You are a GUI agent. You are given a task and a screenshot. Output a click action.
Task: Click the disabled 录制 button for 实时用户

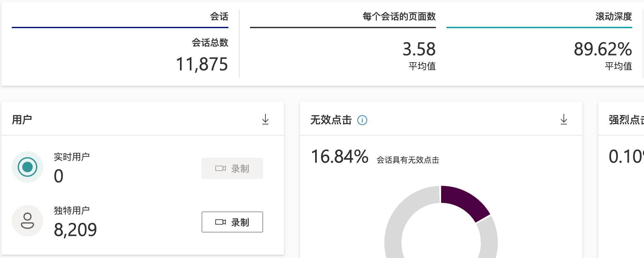point(232,168)
